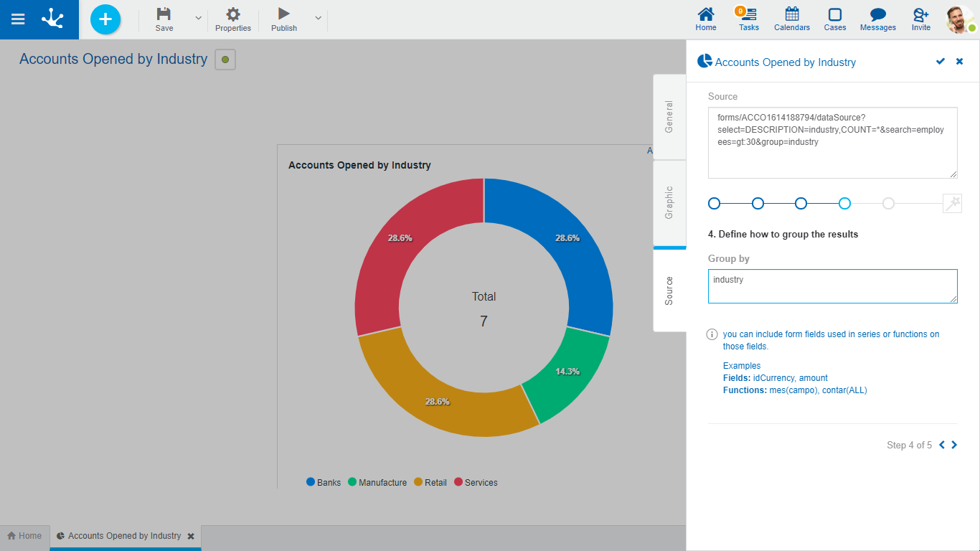Click the Publish play icon
This screenshot has width=980, height=551.
pyautogui.click(x=284, y=14)
